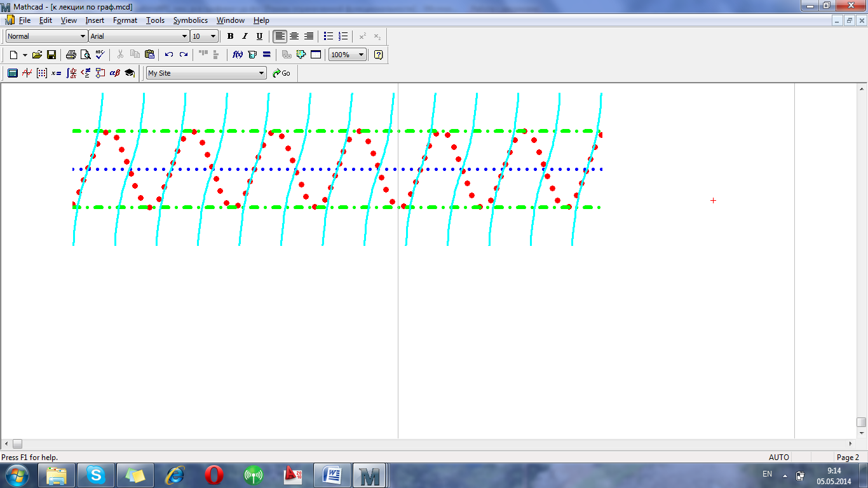868x488 pixels.
Task: Open Insert Function f(x) dialog
Action: [x=238, y=55]
